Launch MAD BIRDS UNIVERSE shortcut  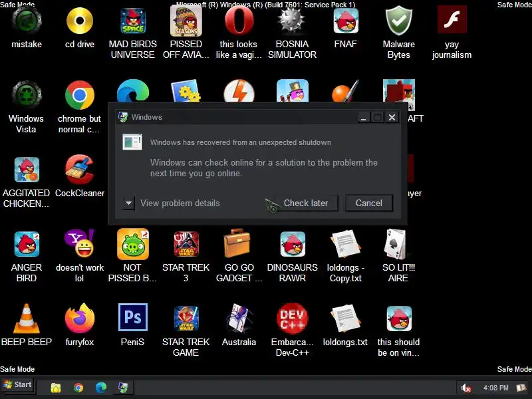tap(133, 21)
